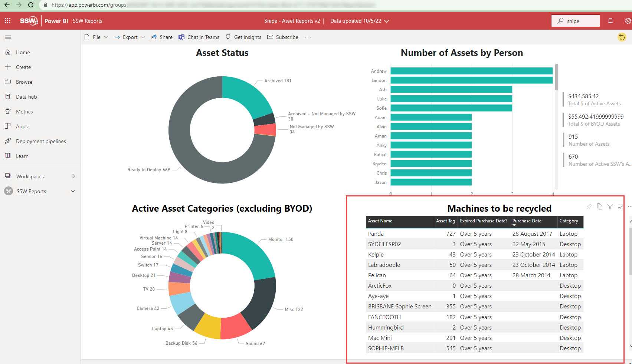Click the snipe search box
The width and height of the screenshot is (632, 364).
pyautogui.click(x=575, y=21)
